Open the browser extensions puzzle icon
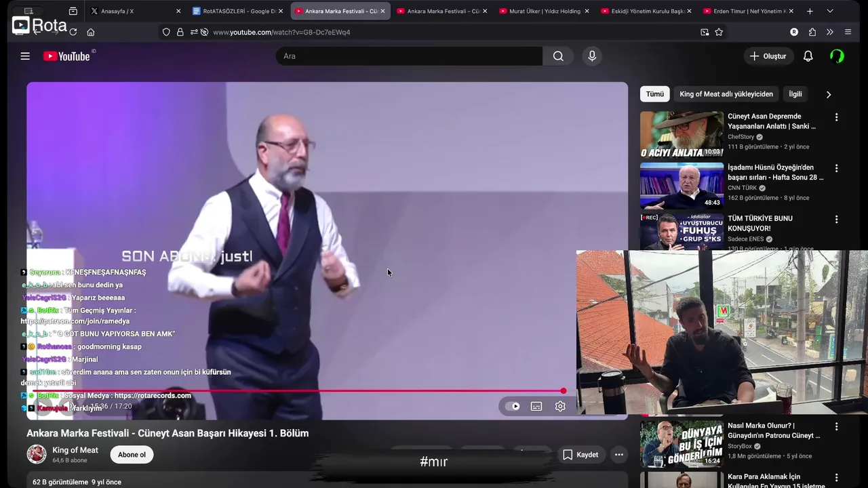 click(812, 32)
